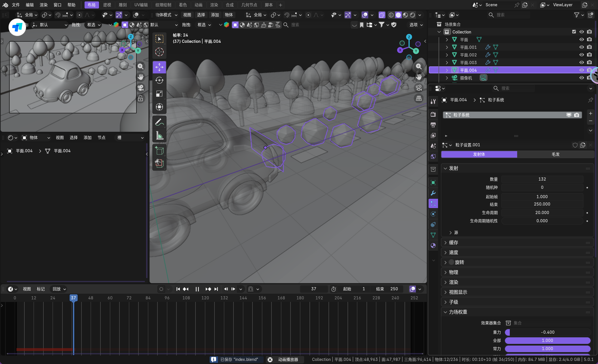Expand the 平面.003 tree item
Screen dimensions: 598x364
tap(447, 62)
